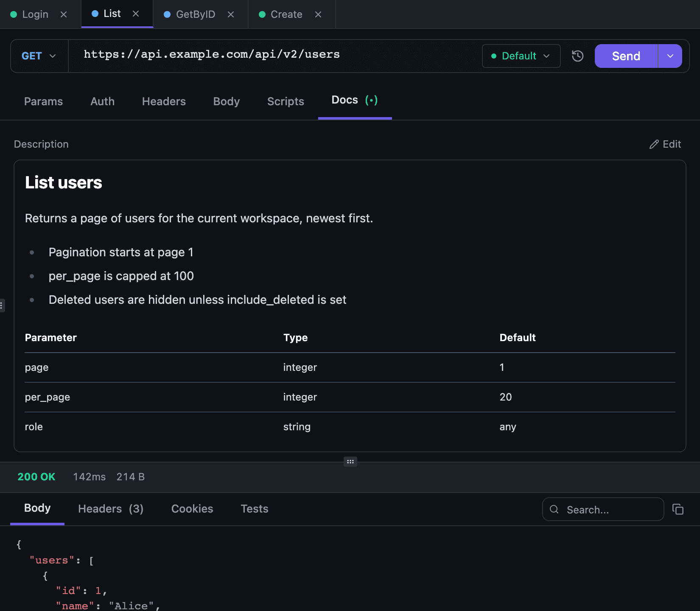Close the GetByID tab
The image size is (700, 611).
coord(231,14)
